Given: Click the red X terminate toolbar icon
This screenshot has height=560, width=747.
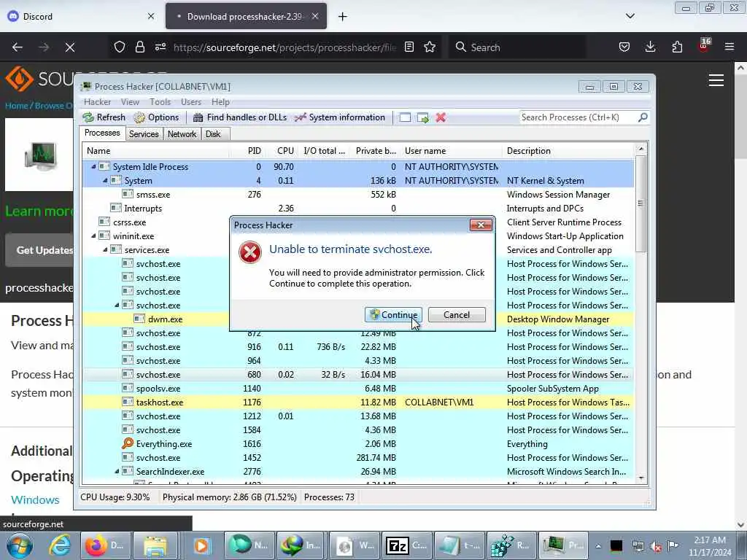Looking at the screenshot, I should coord(441,117).
